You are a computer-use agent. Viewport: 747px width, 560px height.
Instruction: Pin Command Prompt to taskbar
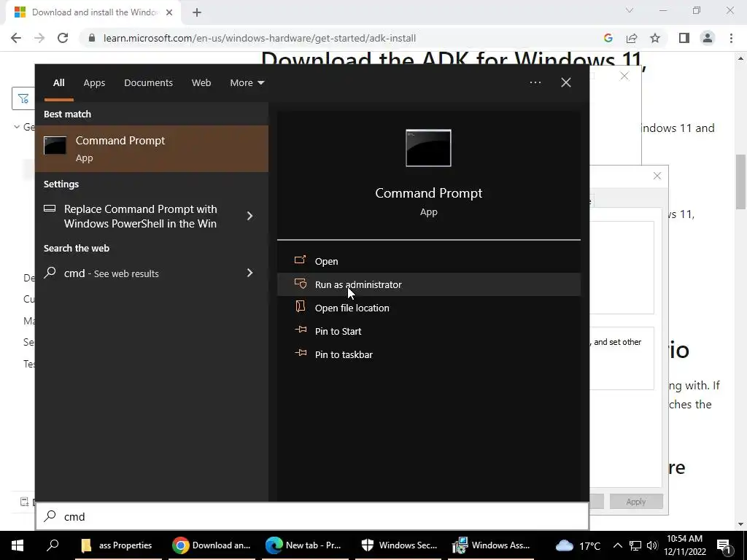pos(428,354)
